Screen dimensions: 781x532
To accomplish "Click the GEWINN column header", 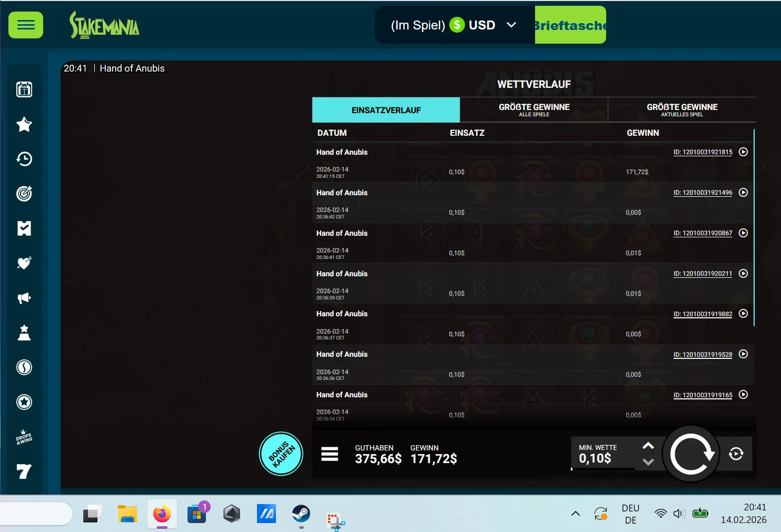I will click(x=642, y=133).
